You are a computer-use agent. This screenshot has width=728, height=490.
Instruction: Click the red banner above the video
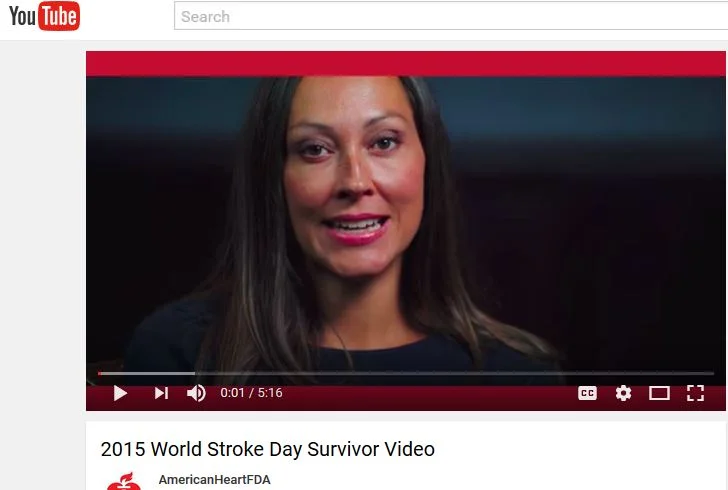[406, 64]
